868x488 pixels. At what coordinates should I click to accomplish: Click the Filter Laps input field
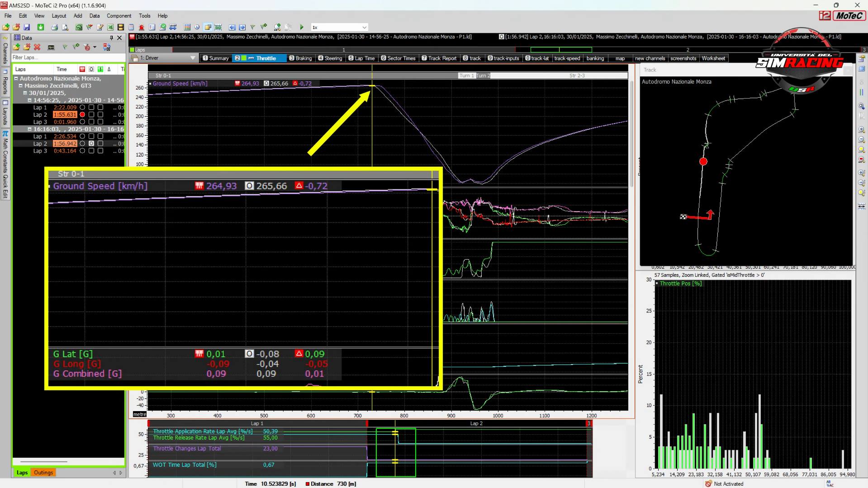68,57
